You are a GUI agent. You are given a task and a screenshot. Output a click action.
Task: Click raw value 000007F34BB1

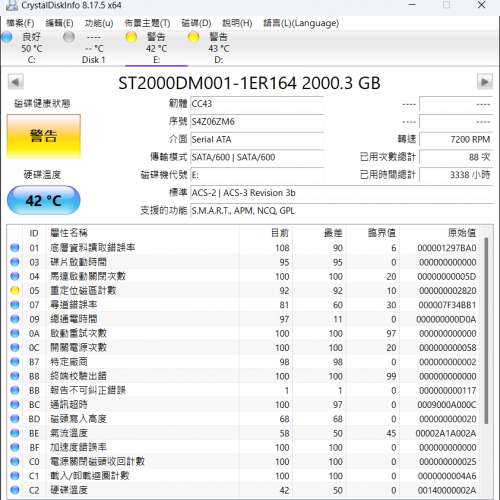[447, 305]
